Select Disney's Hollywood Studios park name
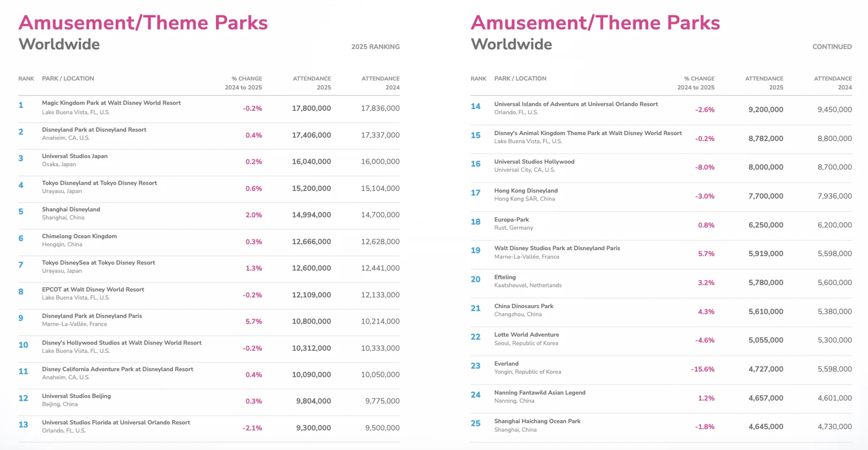 pos(122,343)
